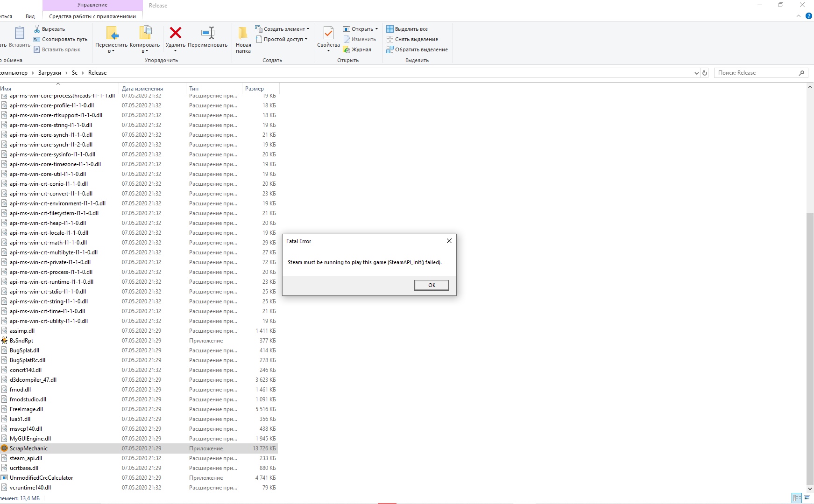This screenshot has height=504, width=814.
Task: Select the file d3dcompiler_47.dll
Action: point(139,380)
